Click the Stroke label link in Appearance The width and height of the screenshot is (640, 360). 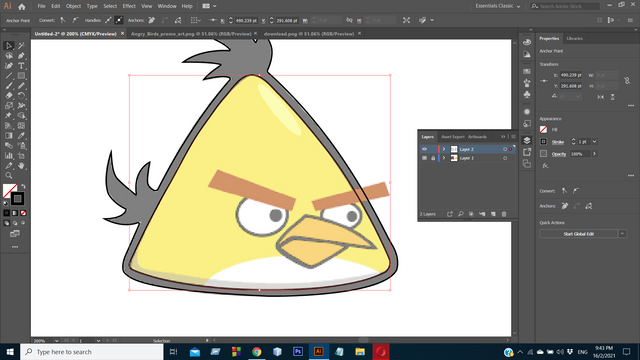point(558,142)
